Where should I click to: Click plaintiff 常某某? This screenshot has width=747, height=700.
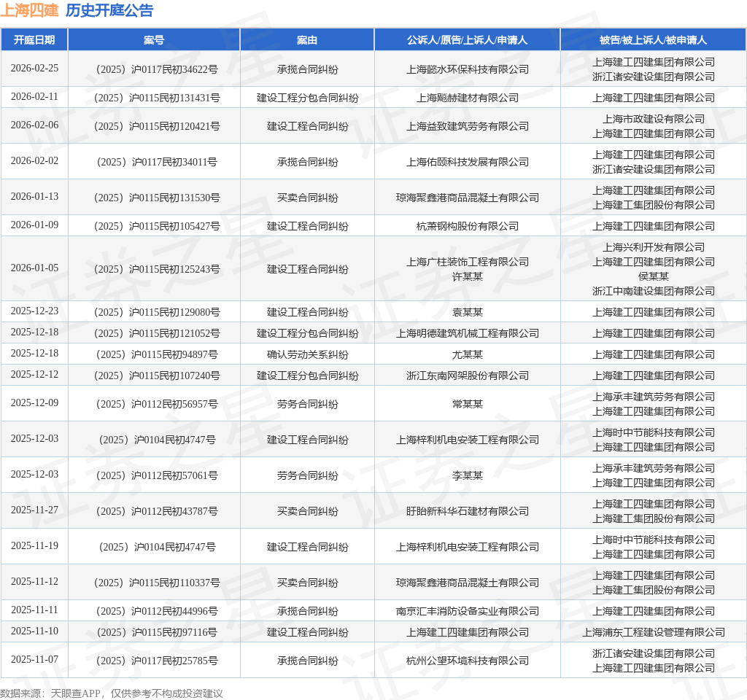[468, 404]
